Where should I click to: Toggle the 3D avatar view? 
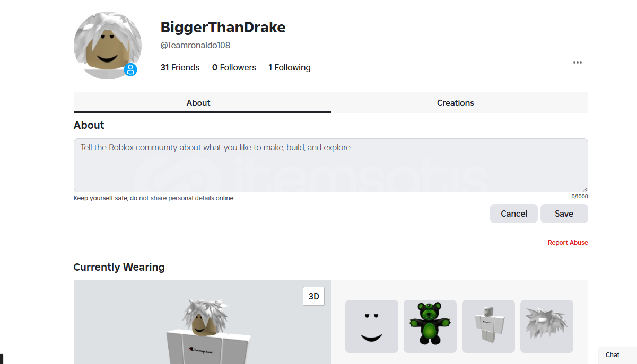click(x=313, y=296)
